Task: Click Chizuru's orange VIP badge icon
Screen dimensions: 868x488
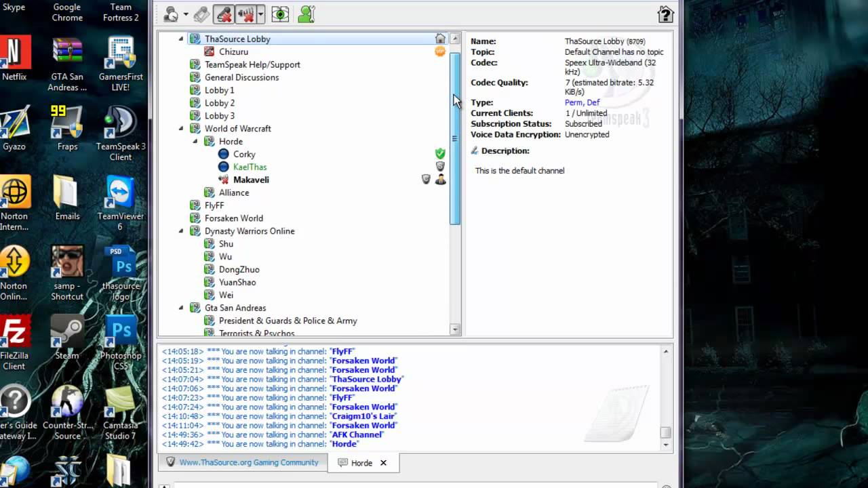Action: 440,52
